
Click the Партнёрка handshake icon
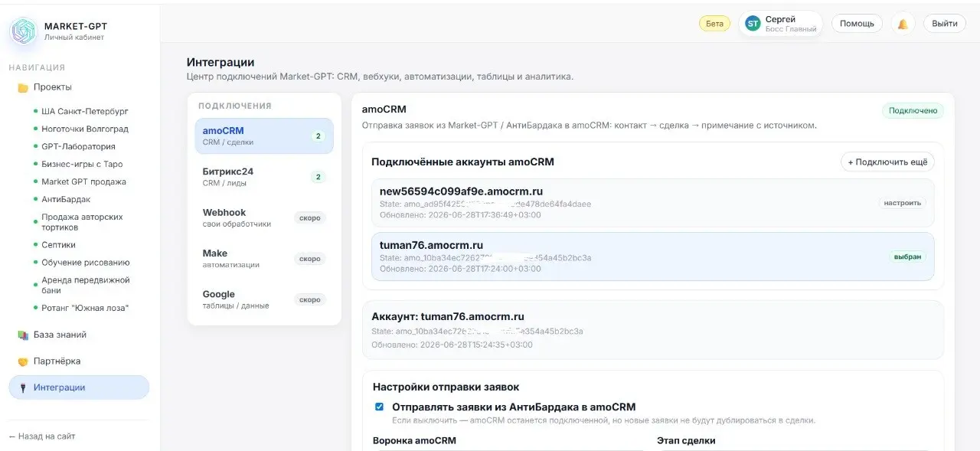click(x=23, y=361)
